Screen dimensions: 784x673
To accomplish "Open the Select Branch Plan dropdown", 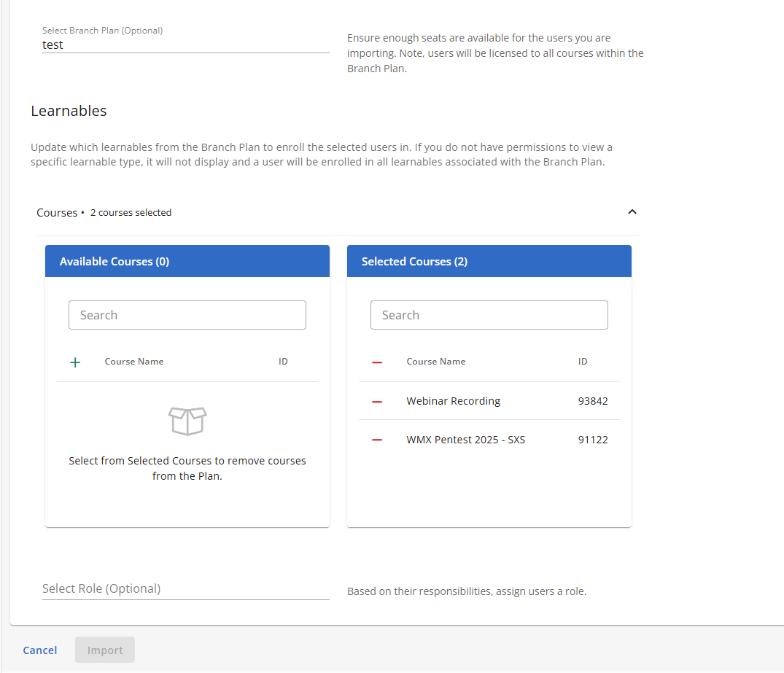I will coord(185,44).
